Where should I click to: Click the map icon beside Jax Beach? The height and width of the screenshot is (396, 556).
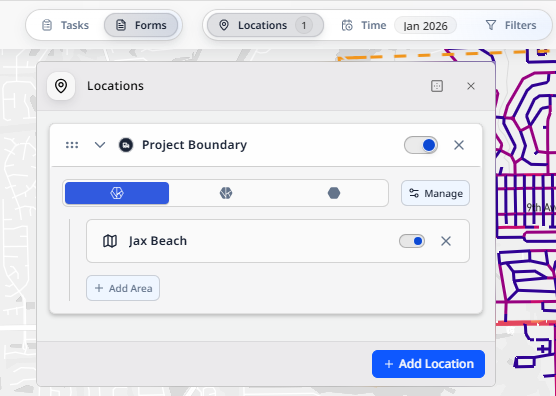point(110,241)
